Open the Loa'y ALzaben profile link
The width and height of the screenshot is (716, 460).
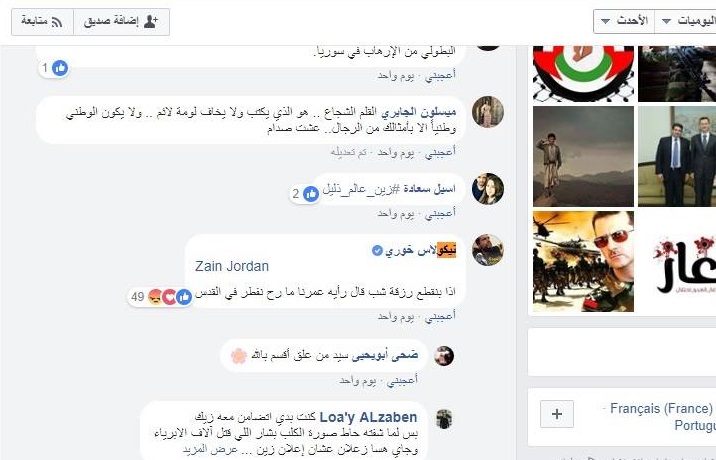click(x=368, y=417)
